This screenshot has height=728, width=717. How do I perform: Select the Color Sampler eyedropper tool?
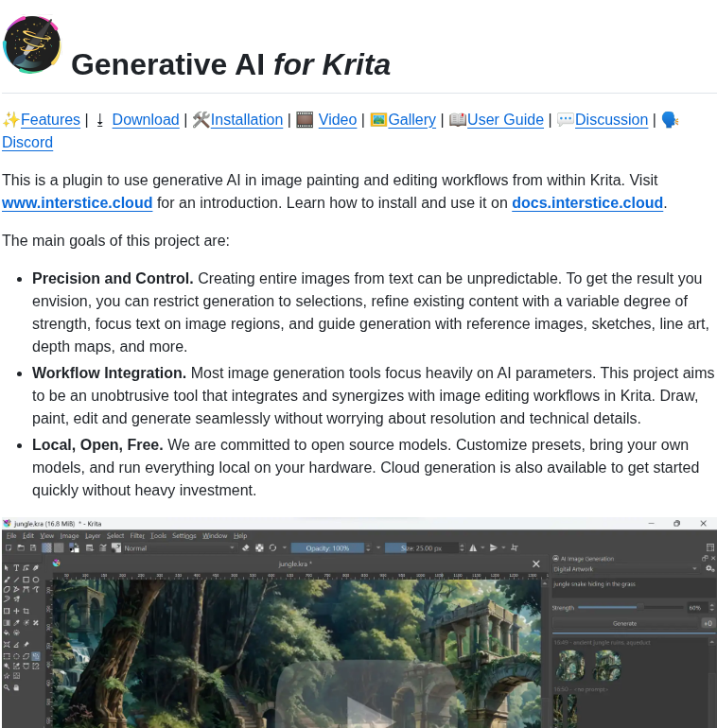[16, 623]
